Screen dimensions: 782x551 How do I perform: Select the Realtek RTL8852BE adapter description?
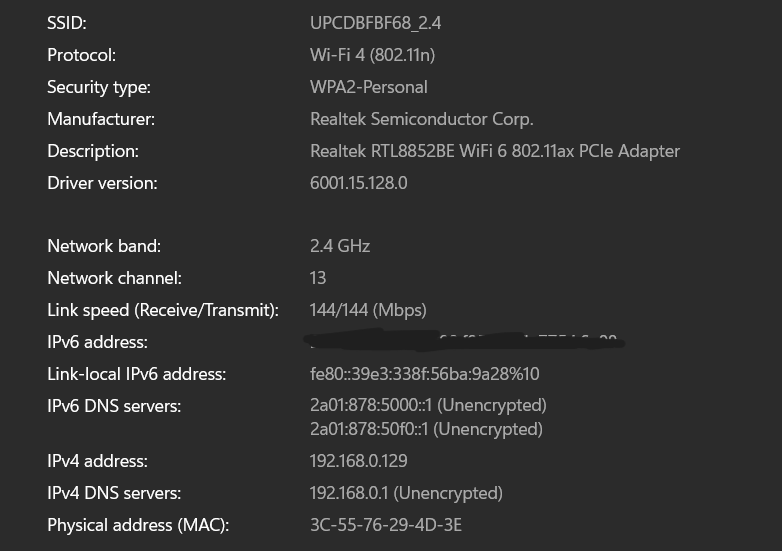point(495,151)
